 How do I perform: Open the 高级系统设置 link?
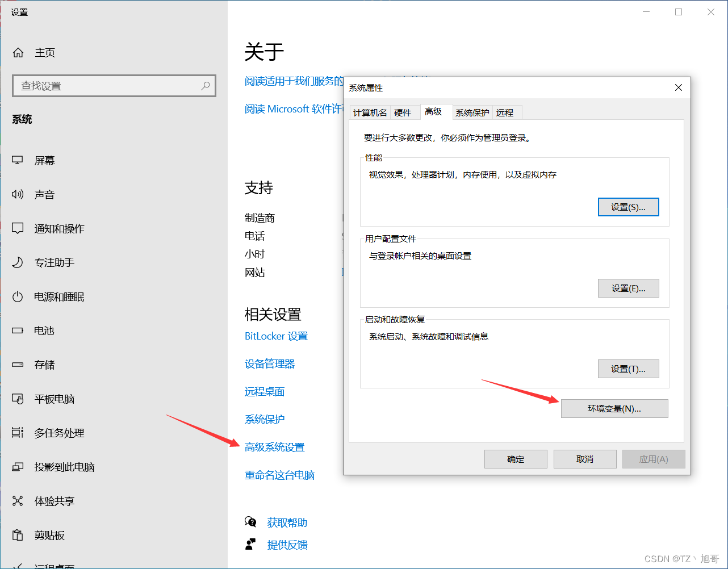(x=275, y=447)
